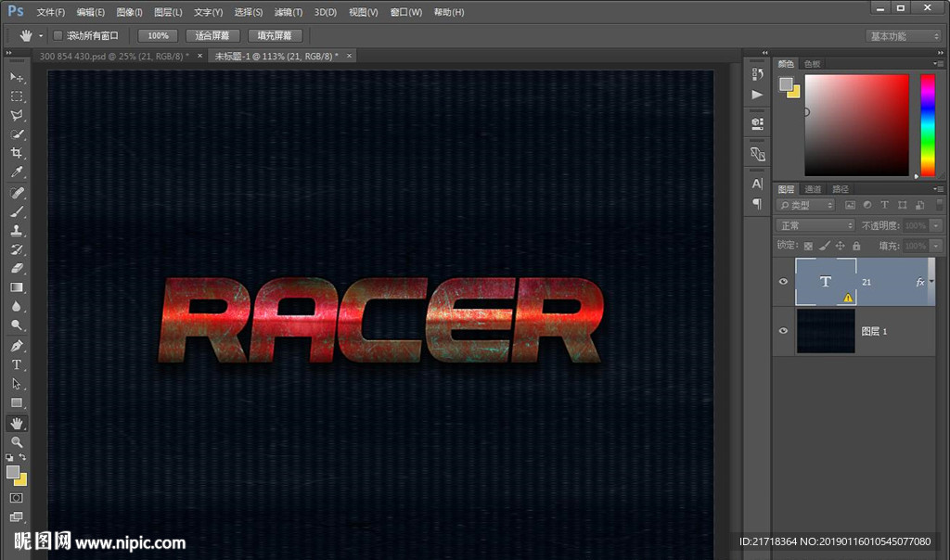Click the 适合屏幕 button
The height and width of the screenshot is (560, 950).
(x=212, y=35)
